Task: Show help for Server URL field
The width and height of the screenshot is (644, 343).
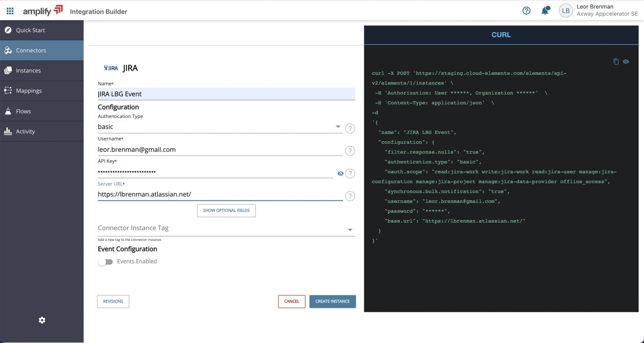Action: click(350, 196)
